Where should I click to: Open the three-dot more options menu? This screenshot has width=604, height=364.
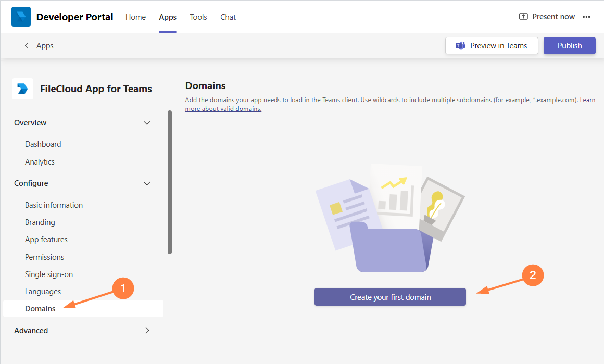coord(586,17)
